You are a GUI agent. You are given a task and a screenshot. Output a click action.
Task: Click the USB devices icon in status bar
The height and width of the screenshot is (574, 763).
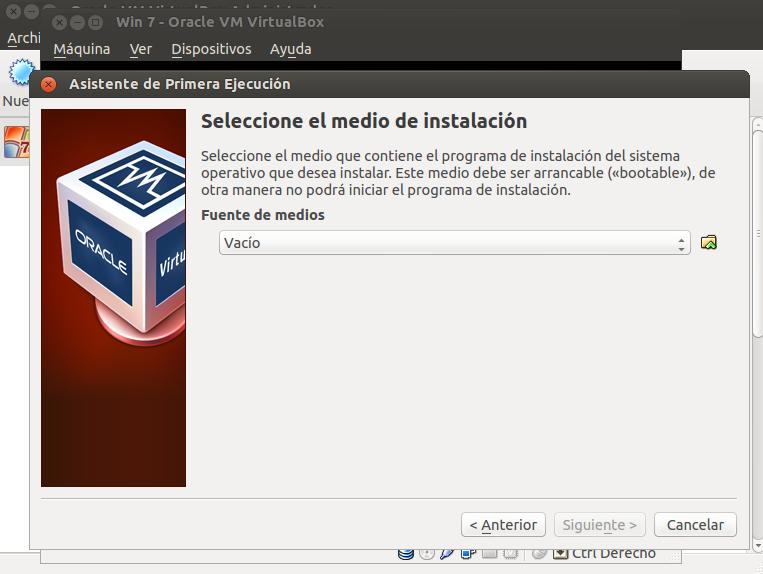pos(447,554)
